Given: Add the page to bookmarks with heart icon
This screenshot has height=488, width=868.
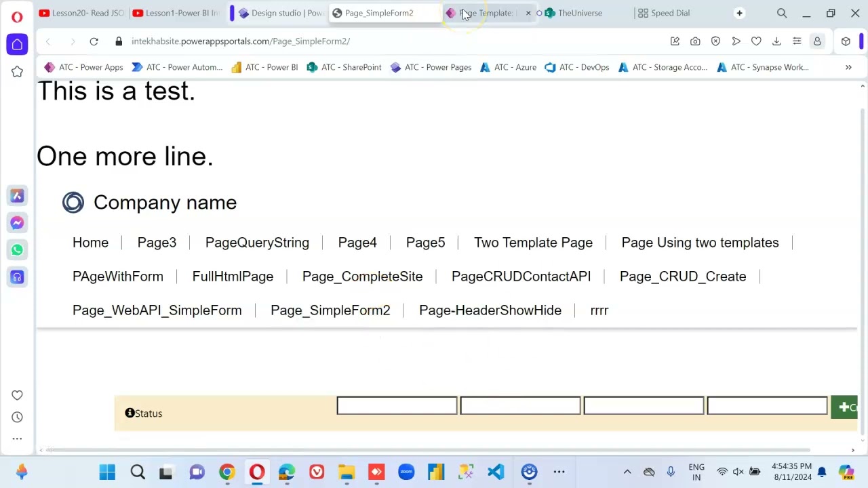Looking at the screenshot, I should pyautogui.click(x=756, y=41).
